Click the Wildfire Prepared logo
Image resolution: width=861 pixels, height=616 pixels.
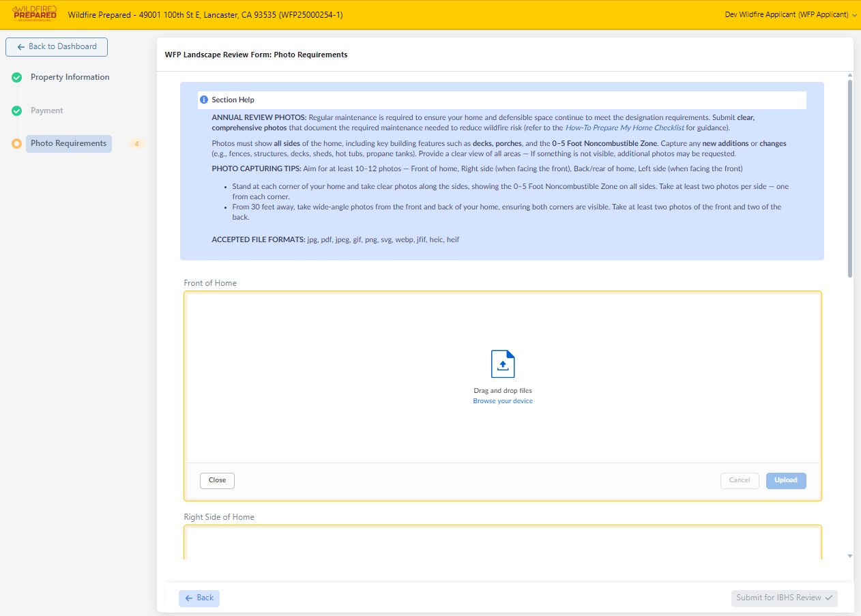[35, 14]
